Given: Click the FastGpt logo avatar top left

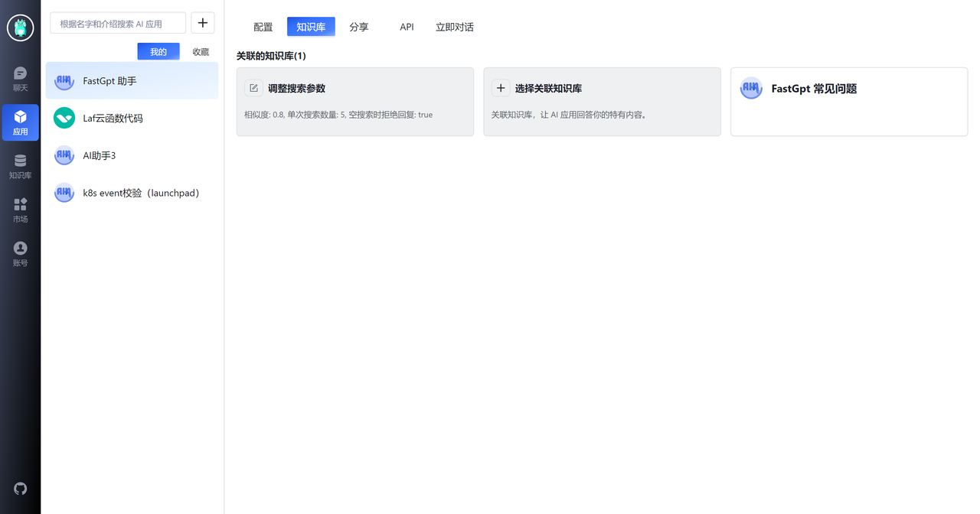Looking at the screenshot, I should (20, 28).
